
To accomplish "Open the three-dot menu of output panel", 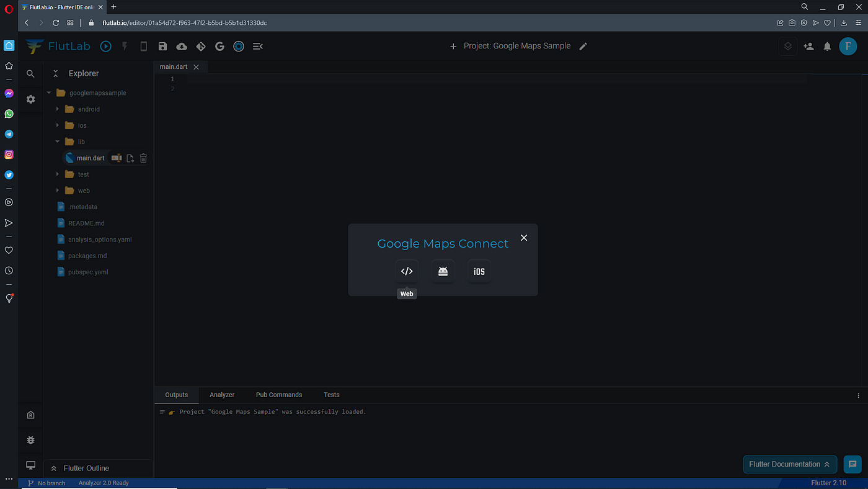I will (x=859, y=395).
